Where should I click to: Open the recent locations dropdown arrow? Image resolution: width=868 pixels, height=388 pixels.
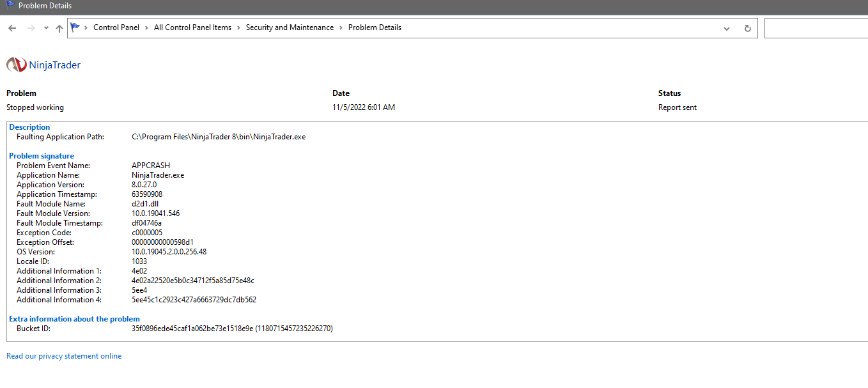46,28
